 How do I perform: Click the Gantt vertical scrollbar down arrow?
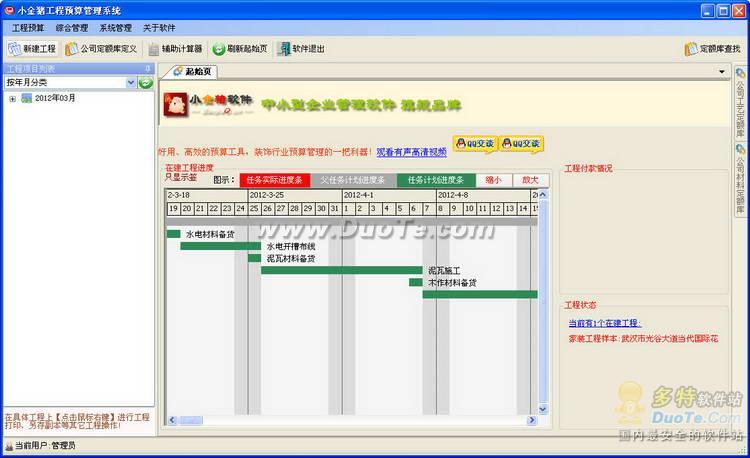[x=543, y=409]
